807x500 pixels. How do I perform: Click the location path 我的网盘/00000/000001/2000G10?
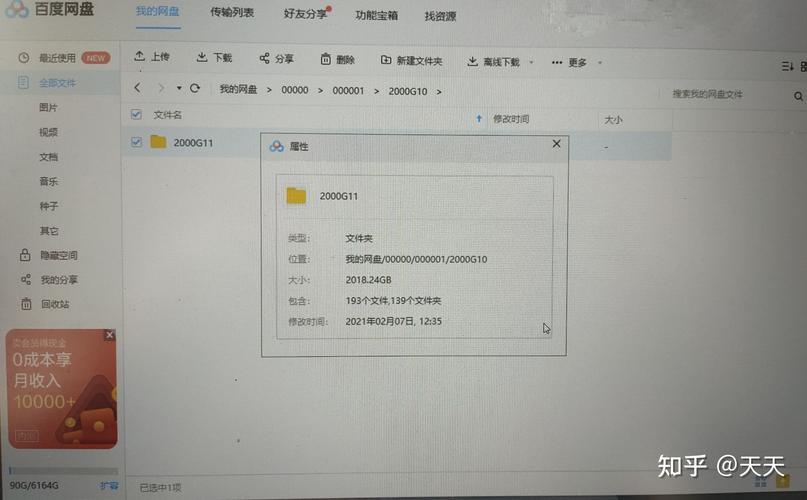click(x=416, y=259)
